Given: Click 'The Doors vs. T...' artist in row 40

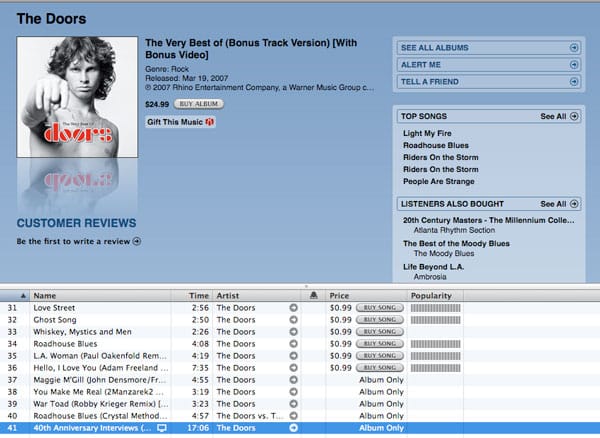Looking at the screenshot, I should point(250,416).
